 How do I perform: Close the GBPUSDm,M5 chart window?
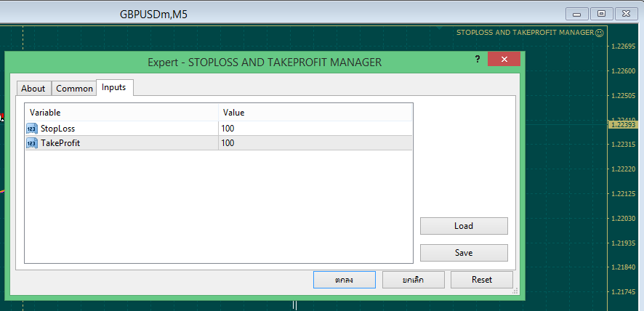[626, 14]
